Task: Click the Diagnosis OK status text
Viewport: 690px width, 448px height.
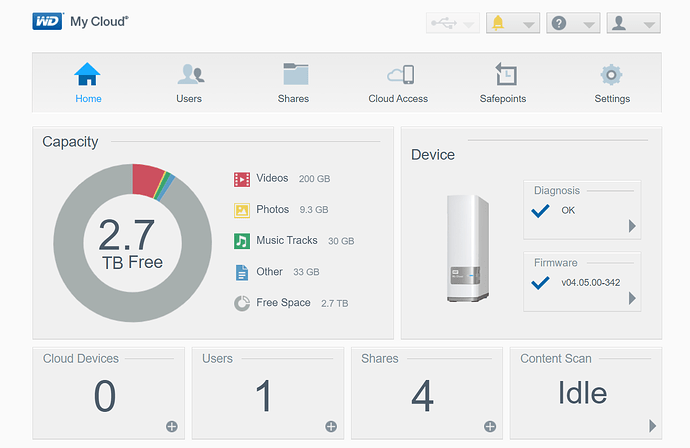Action: (568, 210)
